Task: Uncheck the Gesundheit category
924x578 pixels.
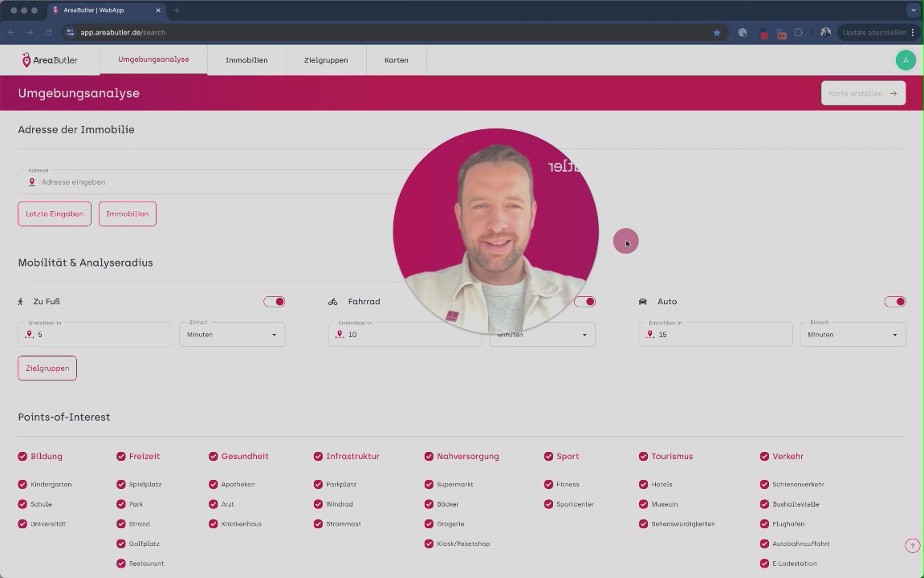Action: tap(214, 456)
